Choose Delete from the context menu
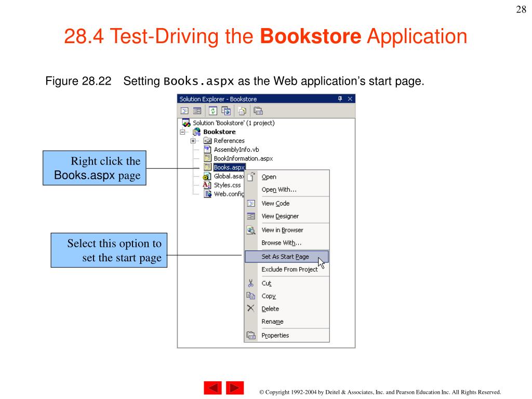The width and height of the screenshot is (532, 399). point(287,309)
